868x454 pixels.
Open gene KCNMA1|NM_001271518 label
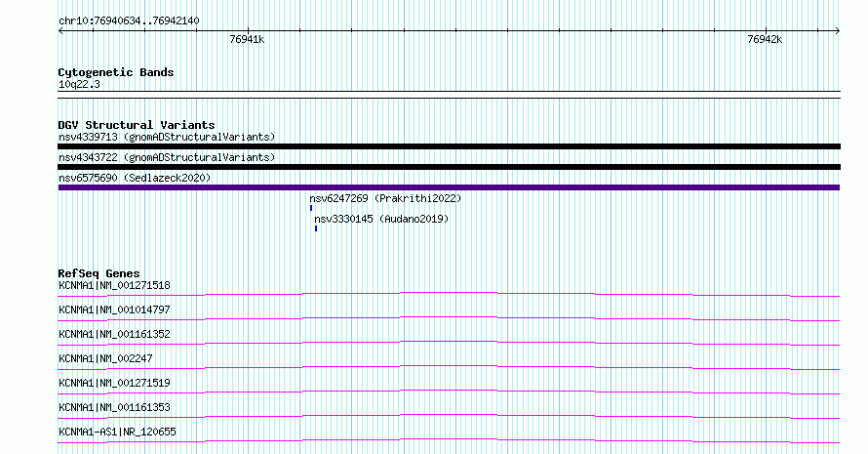click(x=114, y=285)
